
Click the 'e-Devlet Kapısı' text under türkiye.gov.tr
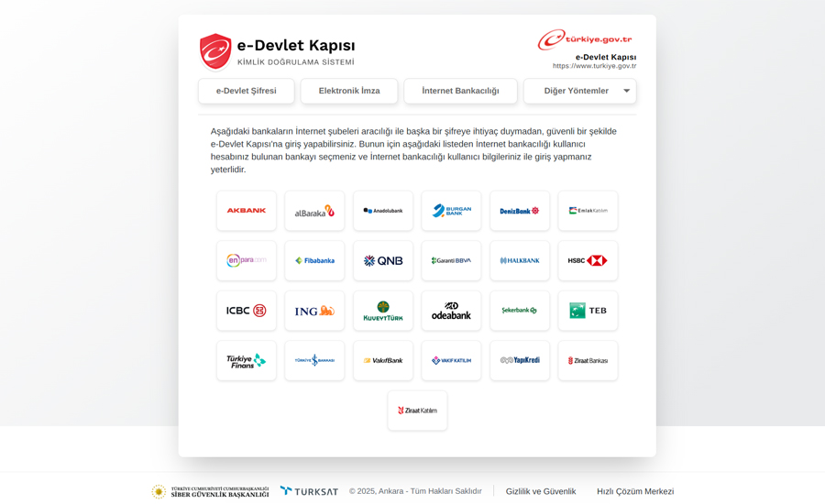pos(606,57)
